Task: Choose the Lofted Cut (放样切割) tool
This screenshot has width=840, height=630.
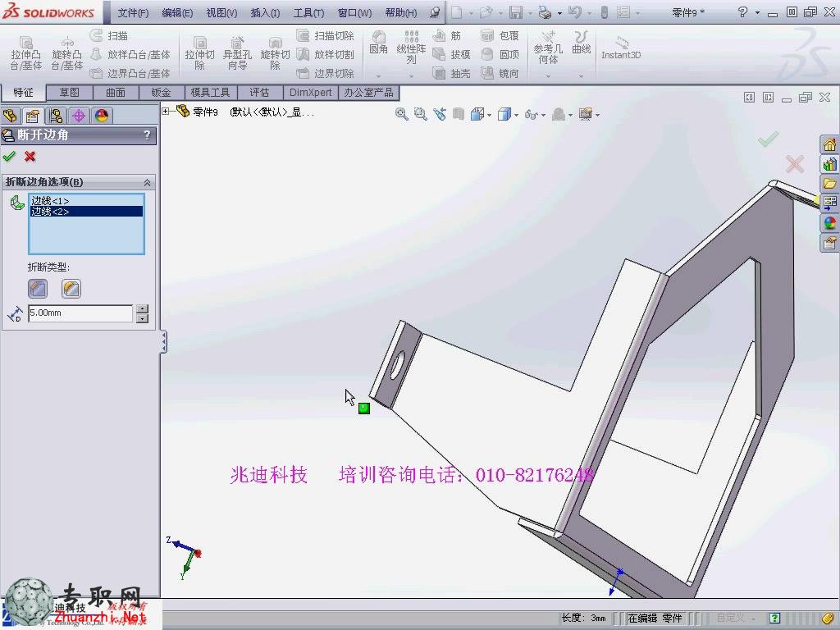Action: 325,55
